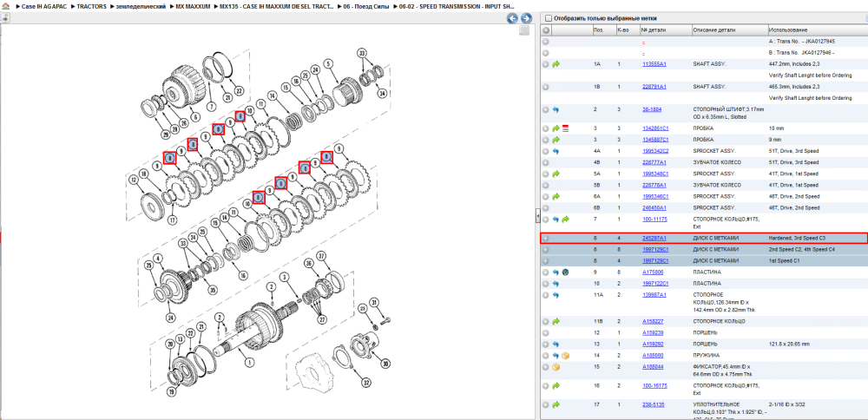Click blue arrow icon on row 11A
The height and width of the screenshot is (420, 868).
[x=556, y=295]
